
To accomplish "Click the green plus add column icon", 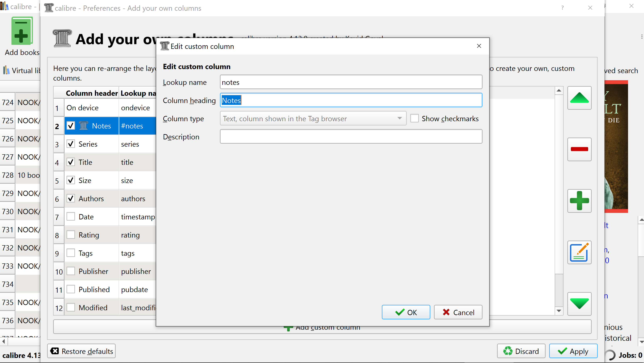I will (x=579, y=201).
